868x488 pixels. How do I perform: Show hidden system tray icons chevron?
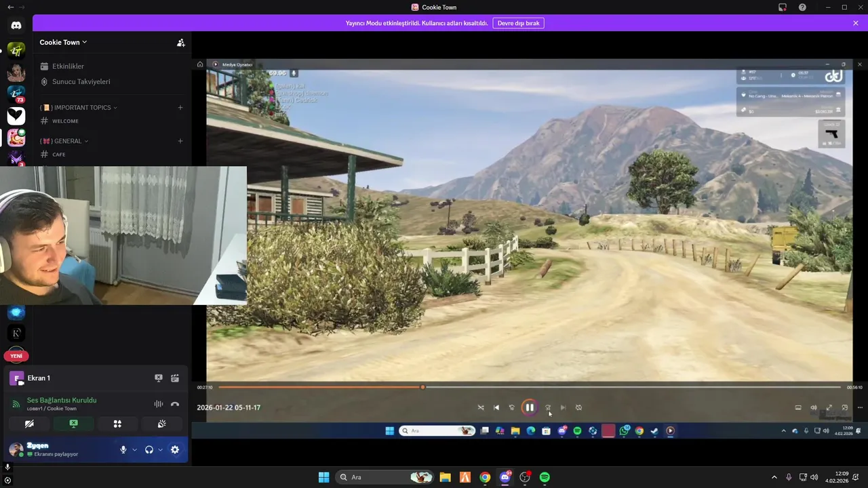coord(774,477)
